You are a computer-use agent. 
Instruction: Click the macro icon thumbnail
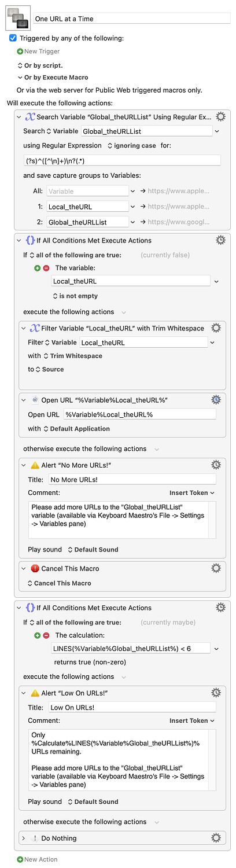17,19
